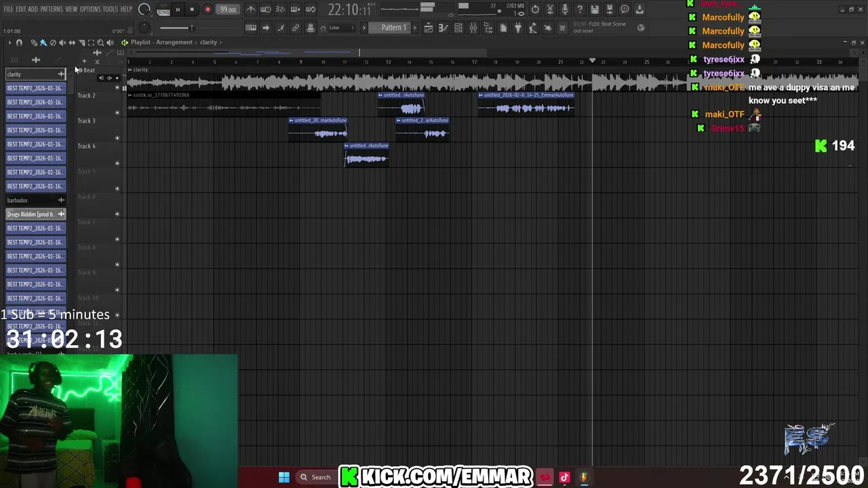Expand the arrow after Arrangement in the breadcrumb

tap(196, 42)
